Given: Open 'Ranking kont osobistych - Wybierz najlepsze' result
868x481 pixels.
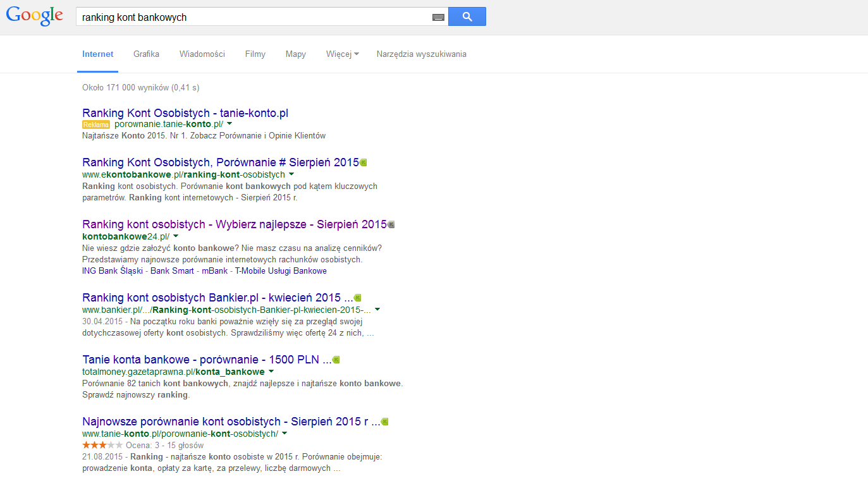Looking at the screenshot, I should pos(235,224).
